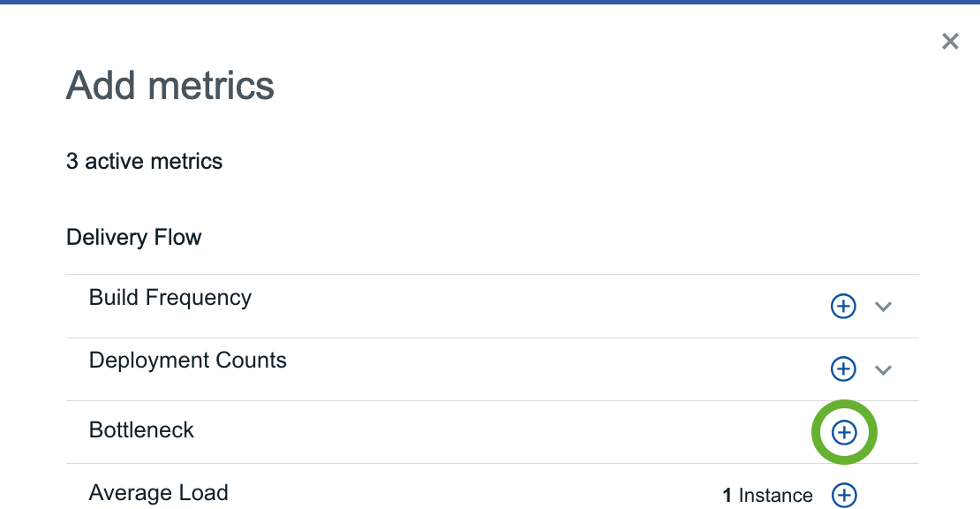The image size is (980, 509).
Task: Click the blue bar above the dialog
Action: (x=490, y=2)
